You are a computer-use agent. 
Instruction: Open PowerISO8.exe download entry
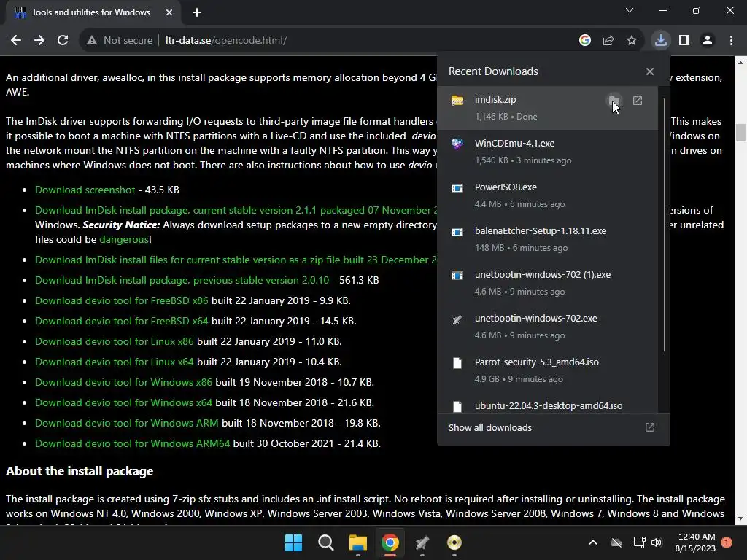click(547, 195)
